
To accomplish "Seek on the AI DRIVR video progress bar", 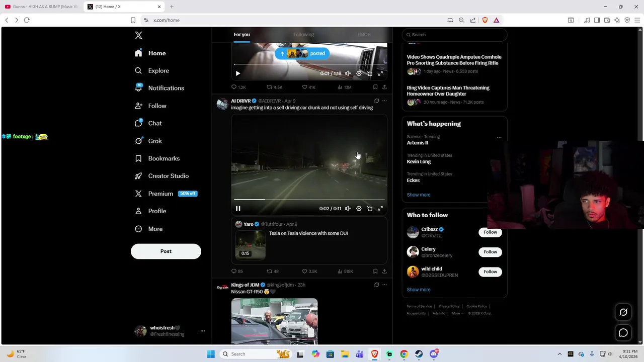I will click(309, 200).
